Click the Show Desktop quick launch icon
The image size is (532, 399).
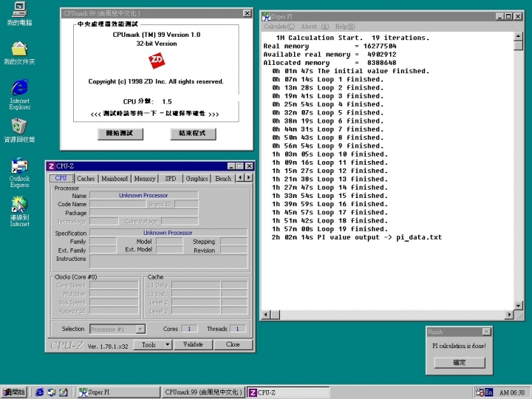[x=64, y=392]
